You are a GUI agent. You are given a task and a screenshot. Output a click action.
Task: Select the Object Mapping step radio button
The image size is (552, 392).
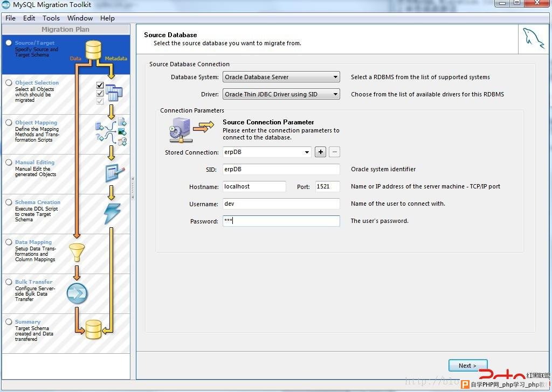click(9, 122)
